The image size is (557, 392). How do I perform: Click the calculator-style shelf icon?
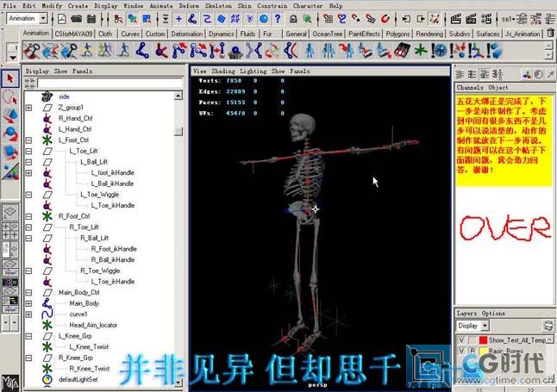pyautogui.click(x=402, y=51)
